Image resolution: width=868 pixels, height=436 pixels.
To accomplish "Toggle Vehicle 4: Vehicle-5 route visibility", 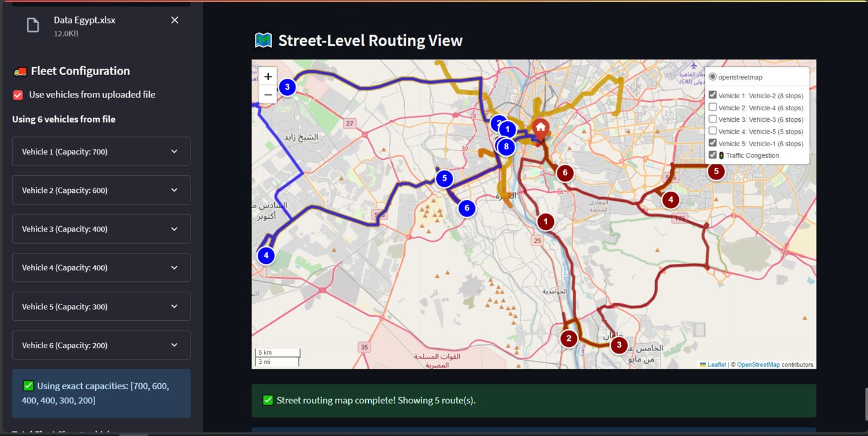I will point(713,132).
